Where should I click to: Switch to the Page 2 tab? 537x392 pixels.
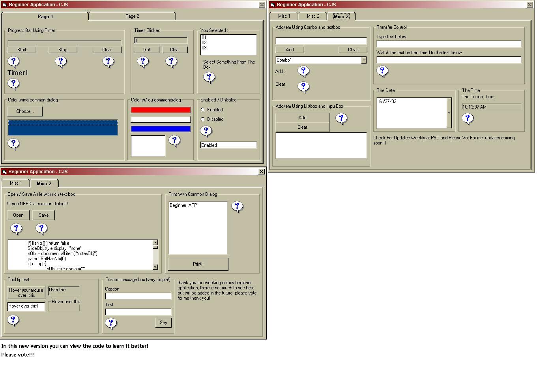[x=132, y=16]
